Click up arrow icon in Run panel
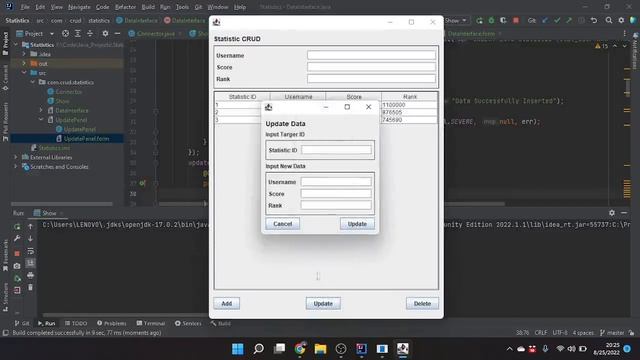Viewport: 640px width, 360px height. click(x=30, y=226)
